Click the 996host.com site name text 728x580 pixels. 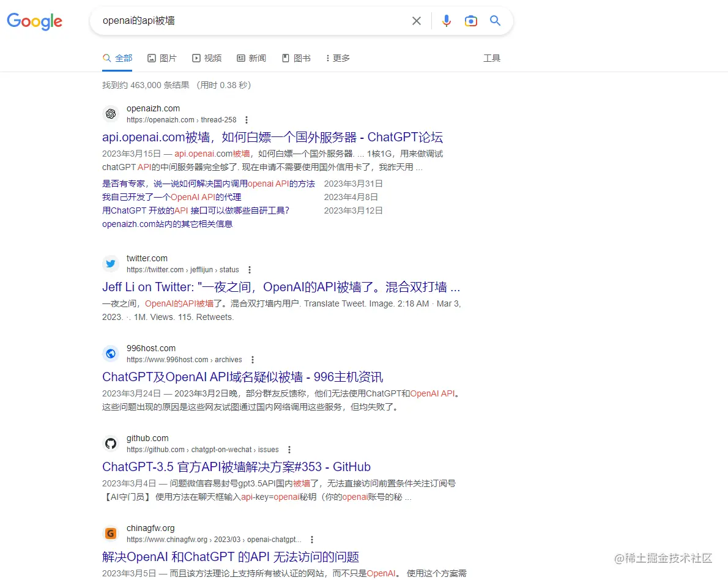(x=151, y=348)
